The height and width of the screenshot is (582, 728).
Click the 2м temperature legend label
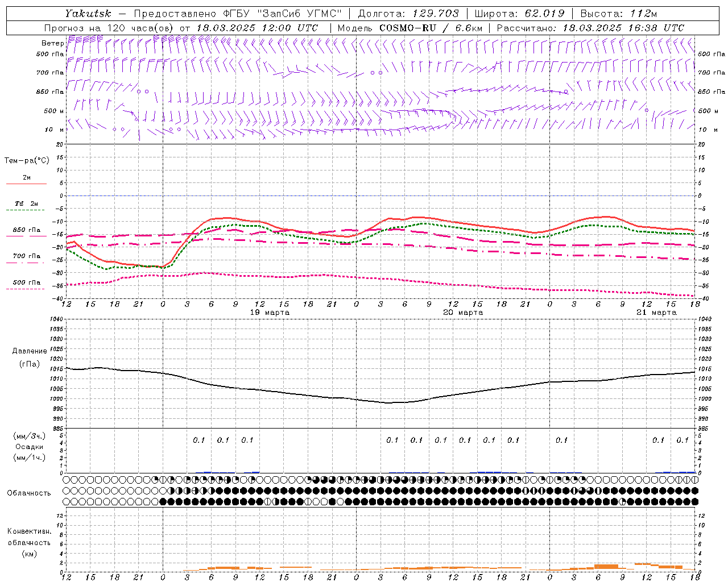27,177
